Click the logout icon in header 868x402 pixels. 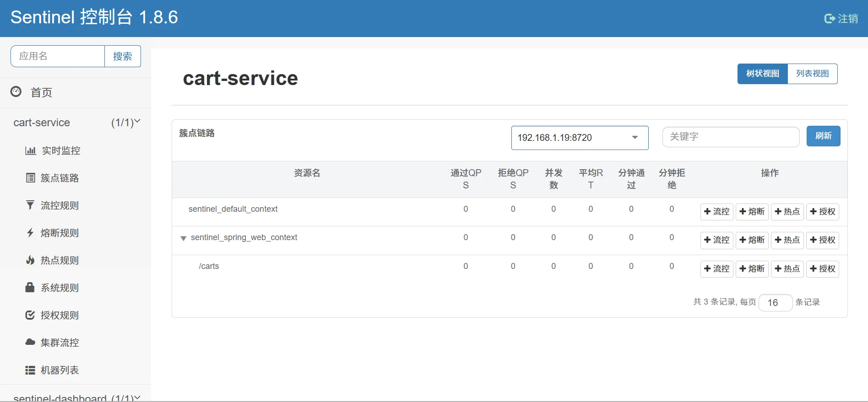coord(830,19)
